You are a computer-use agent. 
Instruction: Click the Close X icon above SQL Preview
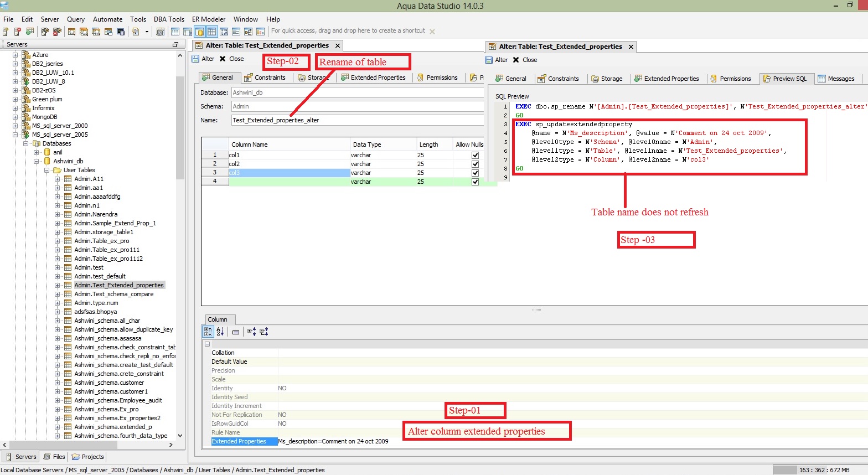(516, 60)
